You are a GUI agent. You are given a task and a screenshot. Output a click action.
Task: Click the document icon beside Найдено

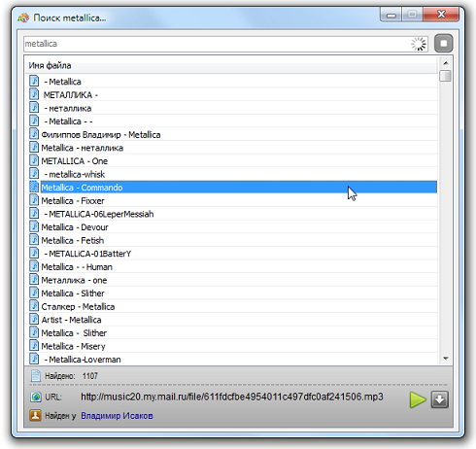(x=36, y=376)
